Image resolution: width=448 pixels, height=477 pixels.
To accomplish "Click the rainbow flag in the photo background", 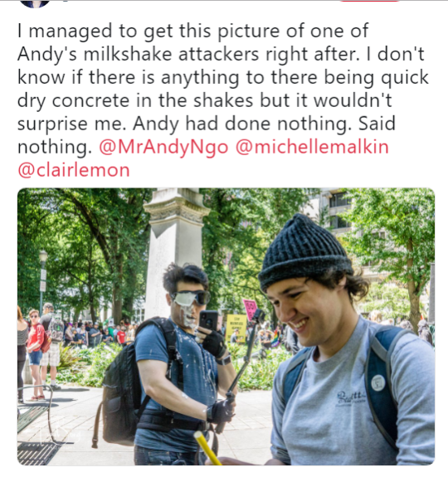I will coord(275,338).
